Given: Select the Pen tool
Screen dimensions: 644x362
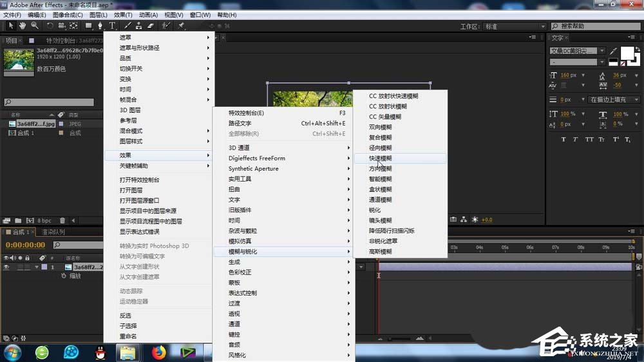Looking at the screenshot, I should coord(100,26).
